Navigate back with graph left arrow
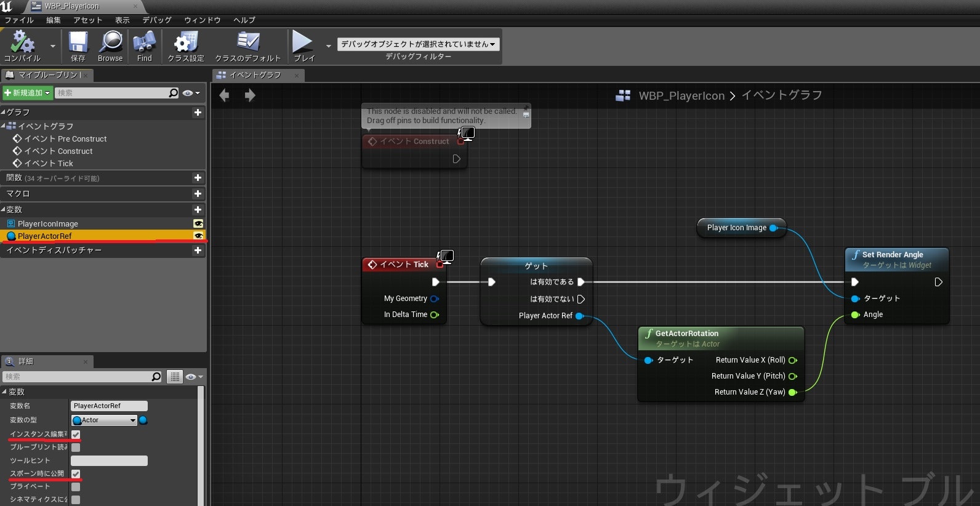Viewport: 980px width, 506px height. coord(225,95)
